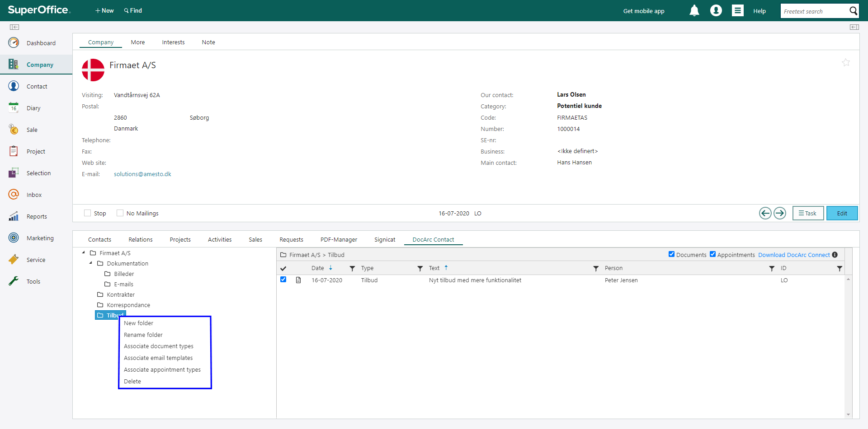
Task: Open the Download DocArc Connect link
Action: click(x=794, y=255)
